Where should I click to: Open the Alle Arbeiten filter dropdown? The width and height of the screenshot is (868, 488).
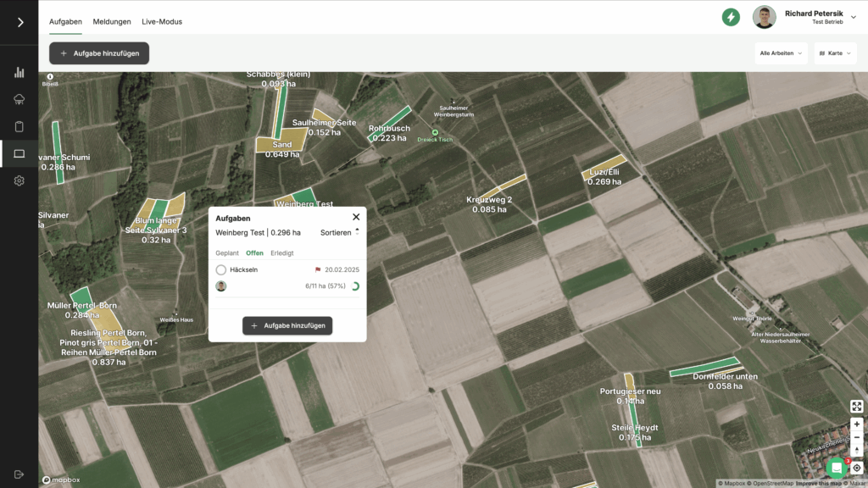point(781,53)
